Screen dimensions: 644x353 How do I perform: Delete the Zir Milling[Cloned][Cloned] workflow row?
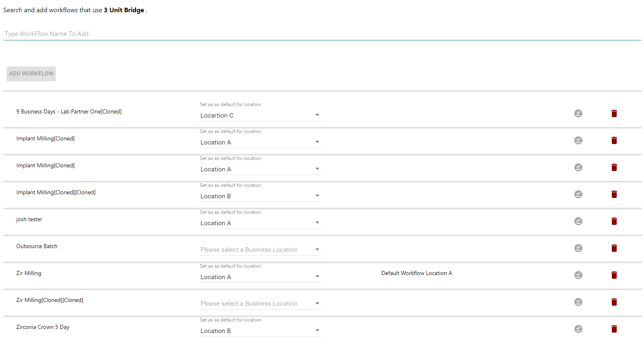point(614,302)
